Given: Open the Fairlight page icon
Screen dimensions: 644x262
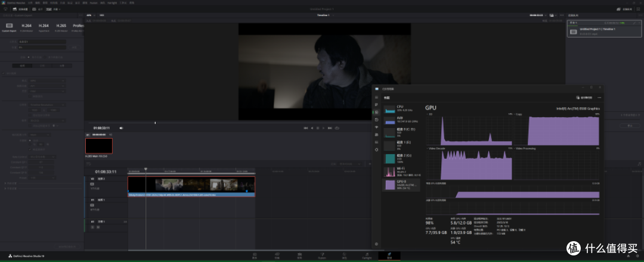Looking at the screenshot, I should (x=367, y=255).
